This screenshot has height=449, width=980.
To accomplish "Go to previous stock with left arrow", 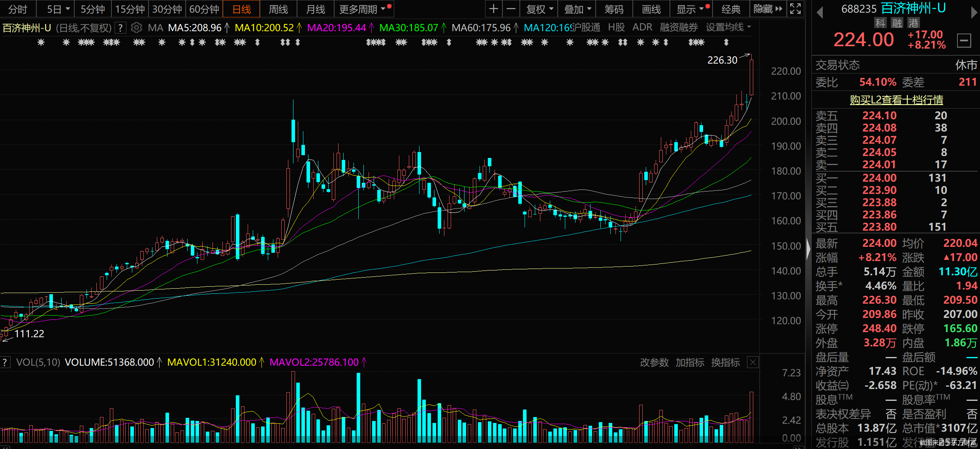I will coord(820,13).
